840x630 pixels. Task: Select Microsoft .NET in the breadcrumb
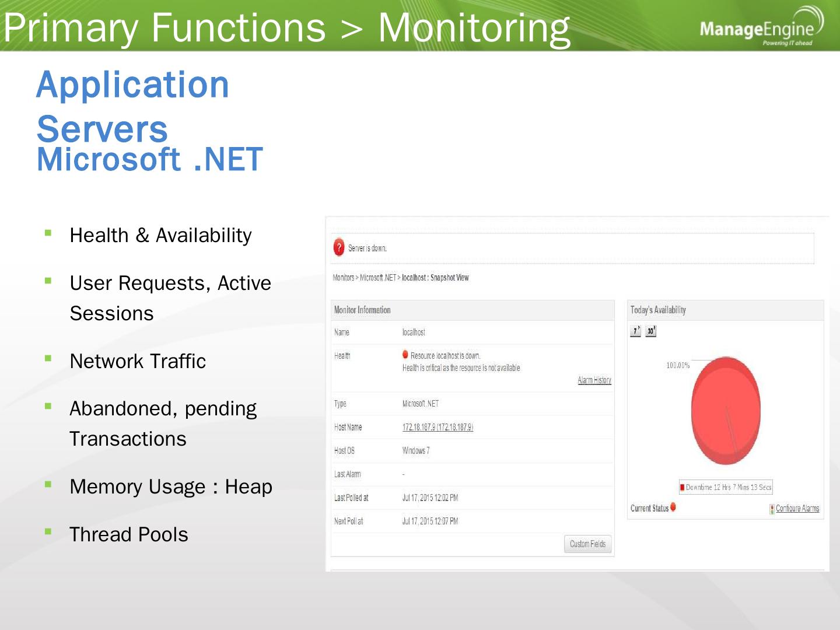click(378, 278)
